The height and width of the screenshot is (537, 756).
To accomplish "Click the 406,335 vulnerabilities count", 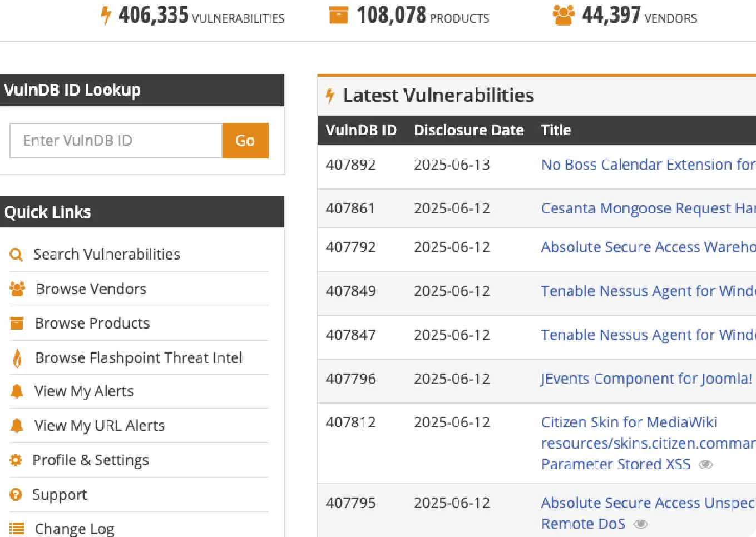I will (154, 15).
